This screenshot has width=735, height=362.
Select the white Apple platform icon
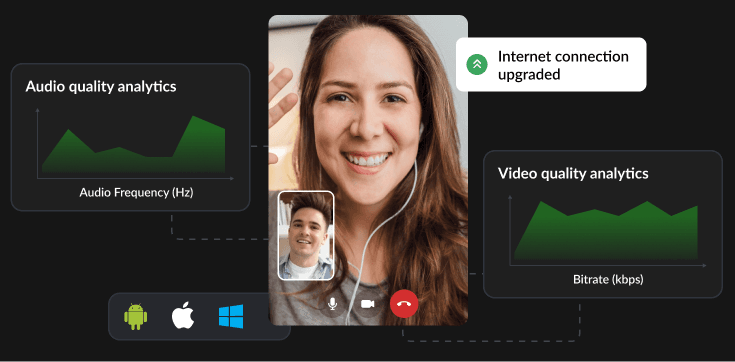pyautogui.click(x=183, y=315)
